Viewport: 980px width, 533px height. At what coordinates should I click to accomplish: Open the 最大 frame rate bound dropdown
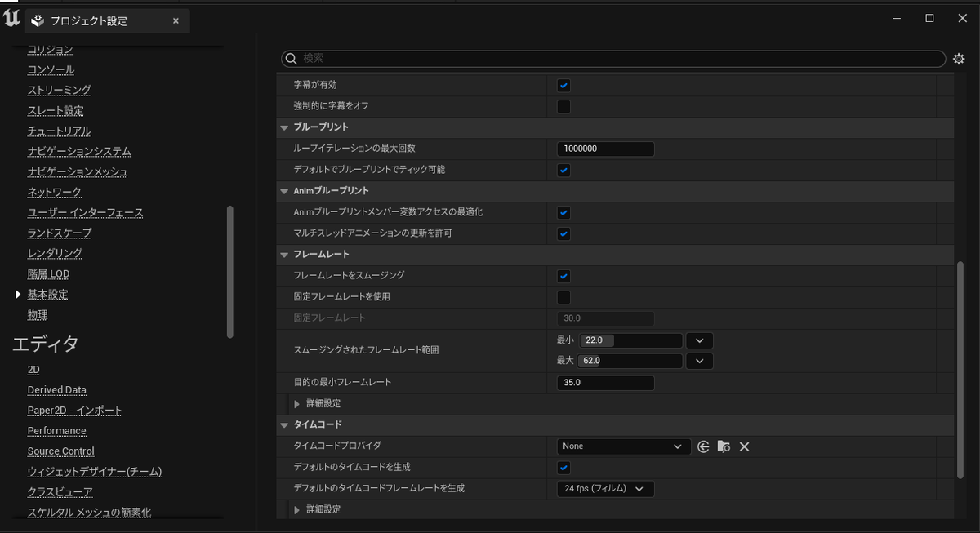pyautogui.click(x=700, y=361)
